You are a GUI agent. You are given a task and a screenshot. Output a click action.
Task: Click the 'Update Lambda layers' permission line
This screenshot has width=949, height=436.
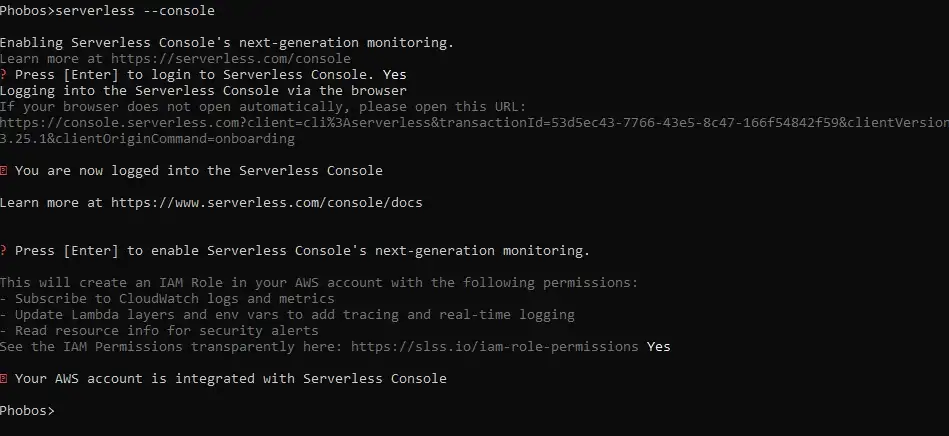click(x=290, y=315)
